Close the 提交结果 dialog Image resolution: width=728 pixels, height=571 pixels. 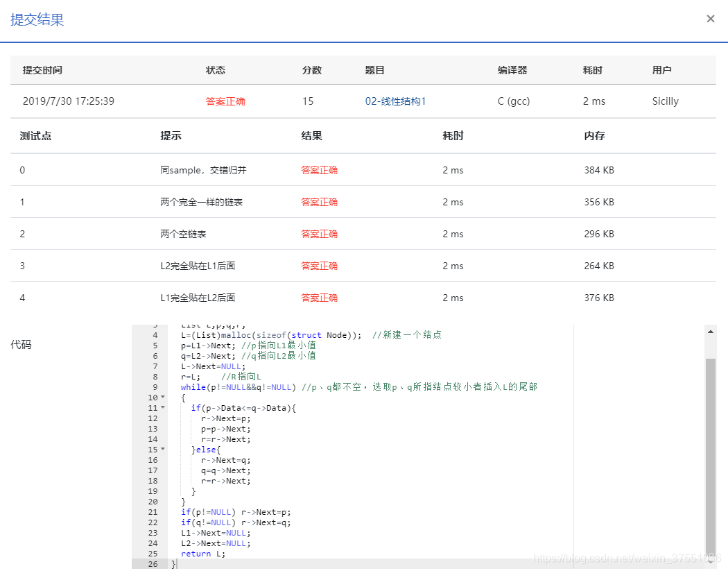point(711,19)
